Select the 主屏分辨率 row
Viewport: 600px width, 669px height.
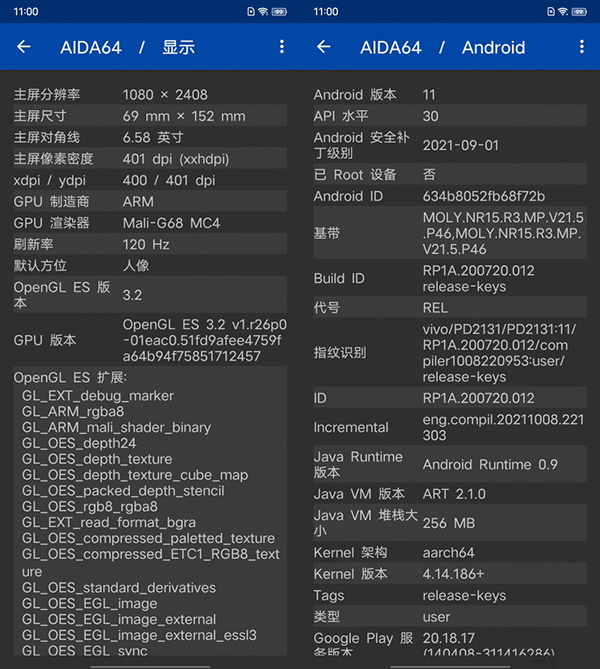coord(150,95)
